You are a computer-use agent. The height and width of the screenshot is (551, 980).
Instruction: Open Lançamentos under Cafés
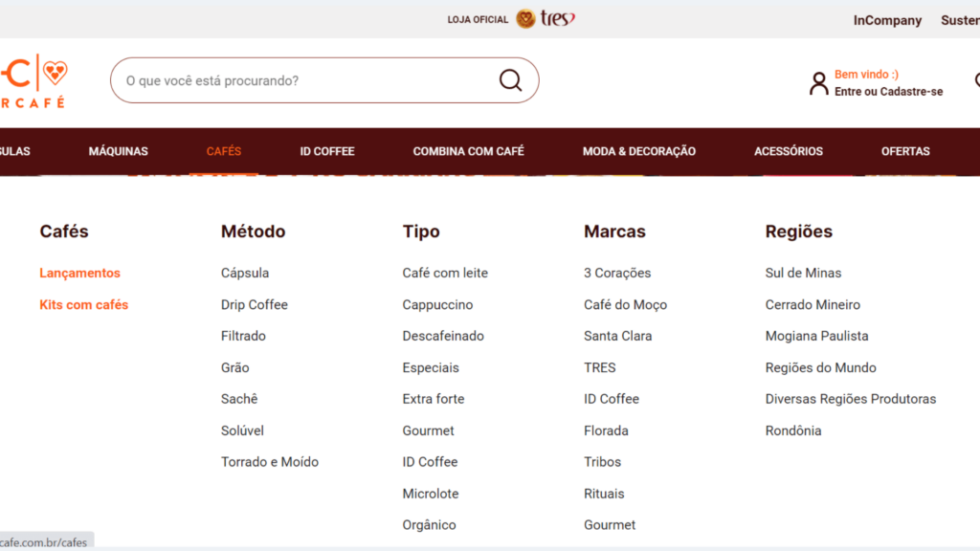point(80,273)
